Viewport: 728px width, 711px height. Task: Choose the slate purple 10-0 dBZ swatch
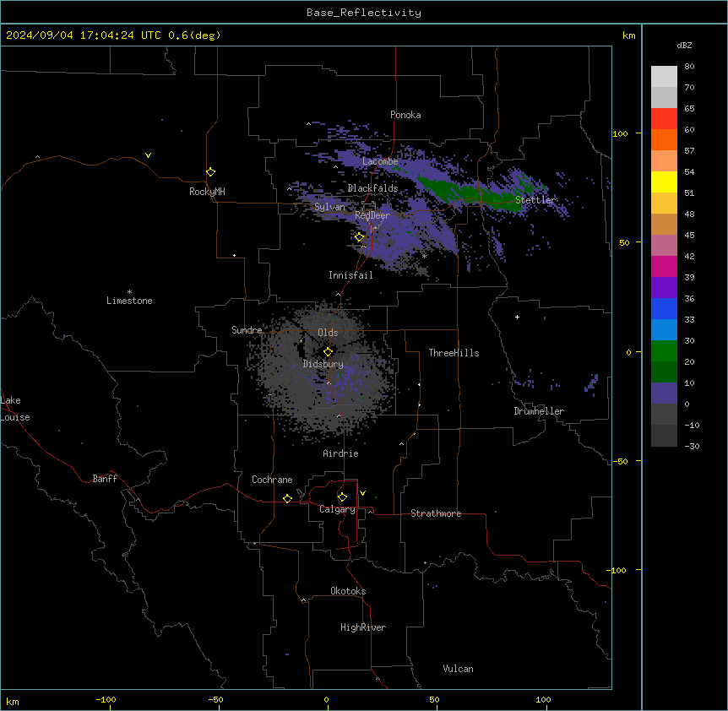[664, 393]
